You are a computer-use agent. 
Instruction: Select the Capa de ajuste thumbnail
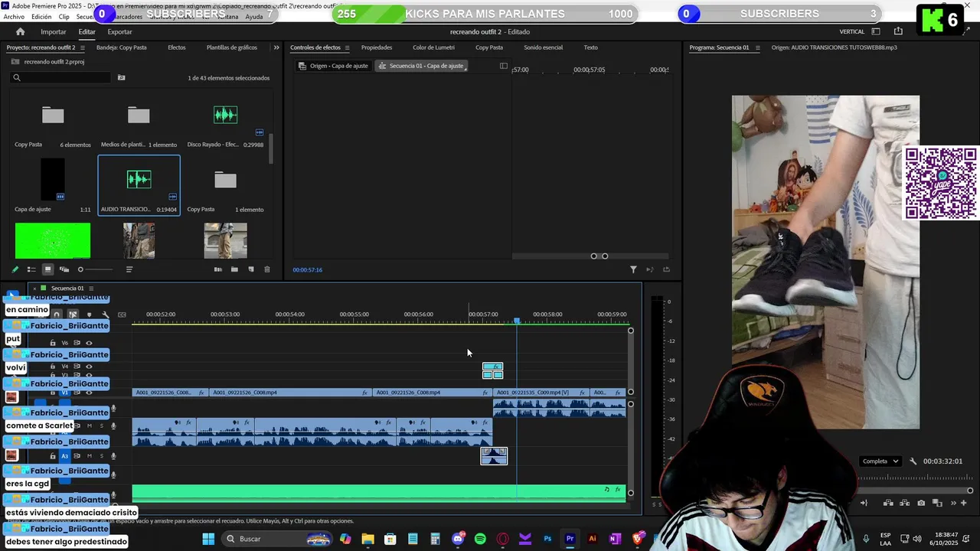53,179
